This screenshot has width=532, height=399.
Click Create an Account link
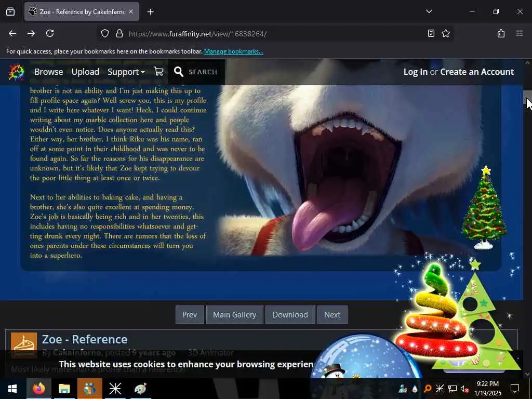477,72
